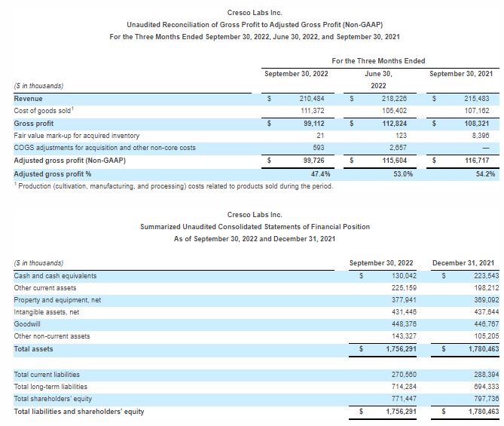Select the Cash and cash equivalents row
The width and height of the screenshot is (504, 426).
pyautogui.click(x=55, y=276)
